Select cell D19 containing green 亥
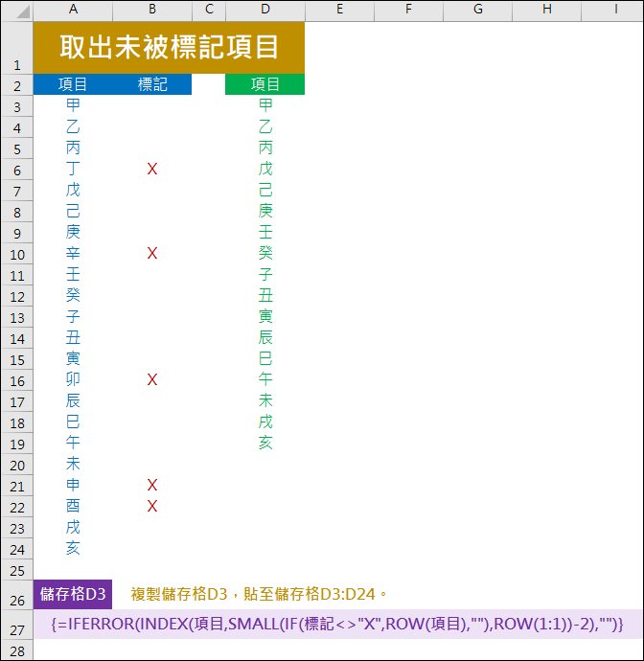644x661 pixels. point(265,443)
